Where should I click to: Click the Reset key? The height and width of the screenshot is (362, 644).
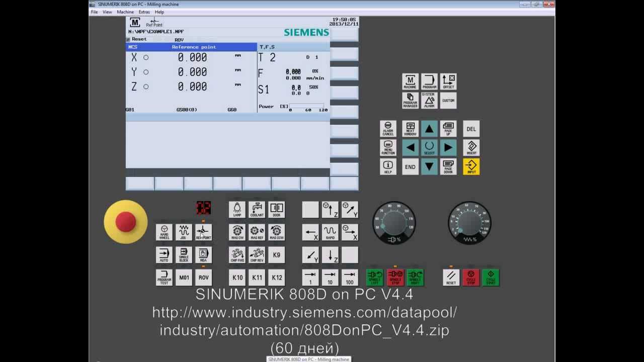451,278
